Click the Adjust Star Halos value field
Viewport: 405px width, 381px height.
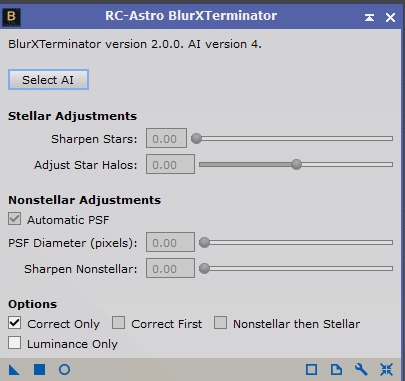(x=170, y=164)
